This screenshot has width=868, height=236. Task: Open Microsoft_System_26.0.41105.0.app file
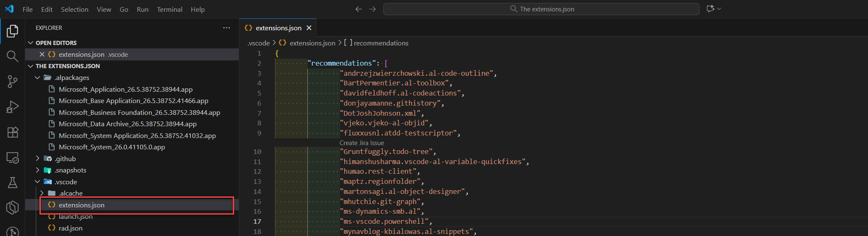click(x=112, y=147)
